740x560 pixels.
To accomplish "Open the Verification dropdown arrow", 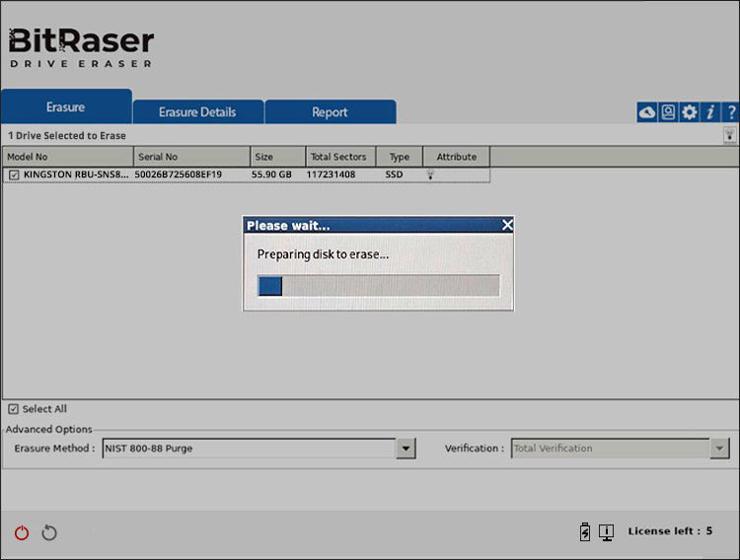I will [x=719, y=449].
